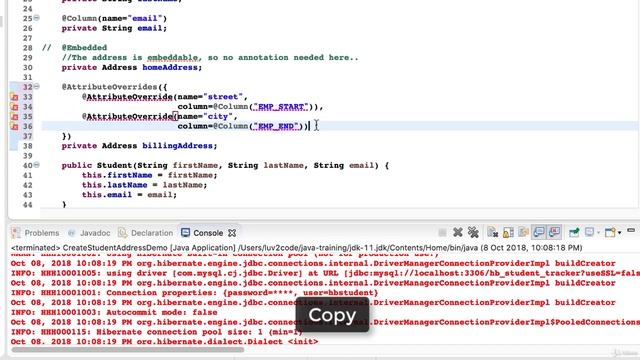Click line number 30 in the gutter

coord(27,67)
